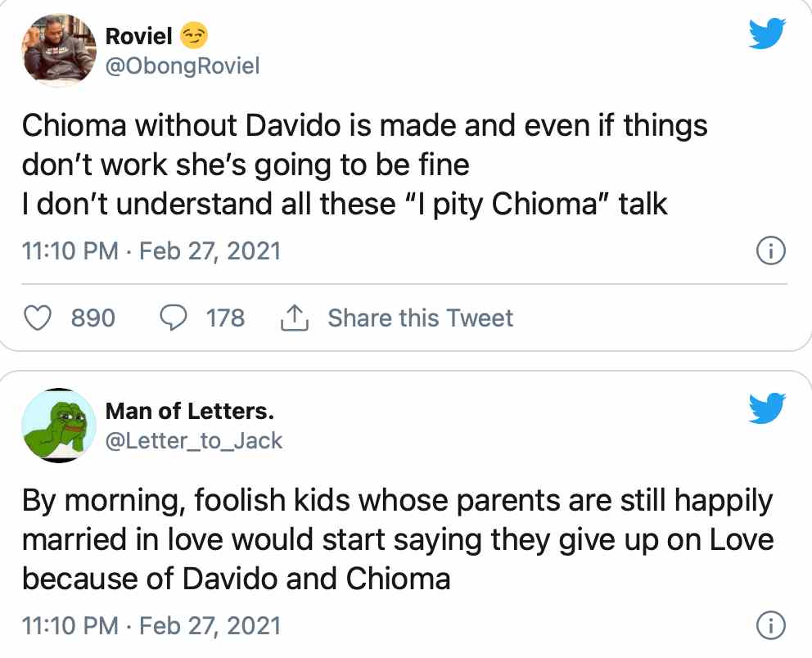Open the info icon on Roviel's tweet

771,251
